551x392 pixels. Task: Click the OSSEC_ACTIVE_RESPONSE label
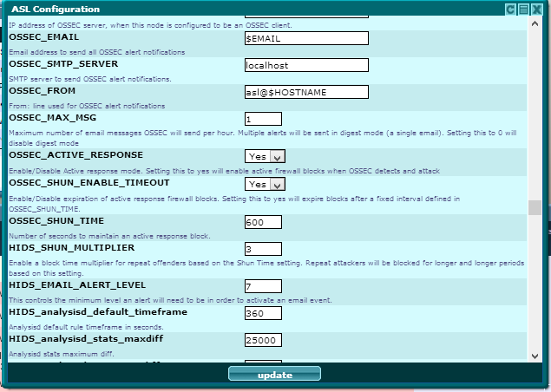coord(75,155)
